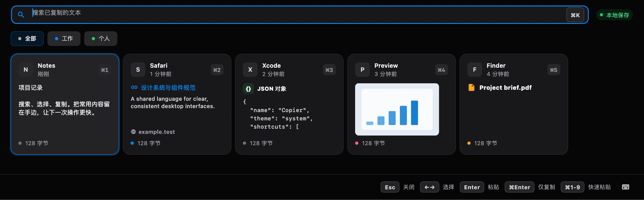Click the 刚刚 timestamp on Notes card

[x=43, y=74]
